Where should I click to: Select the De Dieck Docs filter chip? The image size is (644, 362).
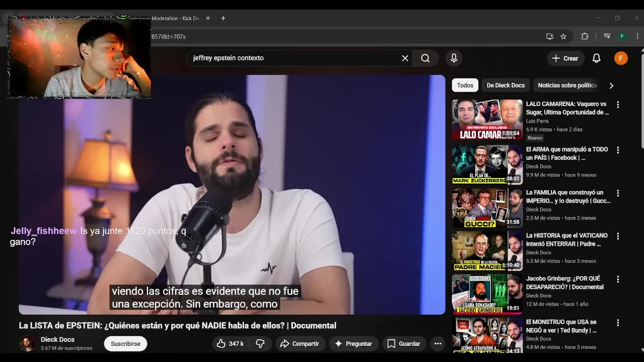(x=506, y=85)
